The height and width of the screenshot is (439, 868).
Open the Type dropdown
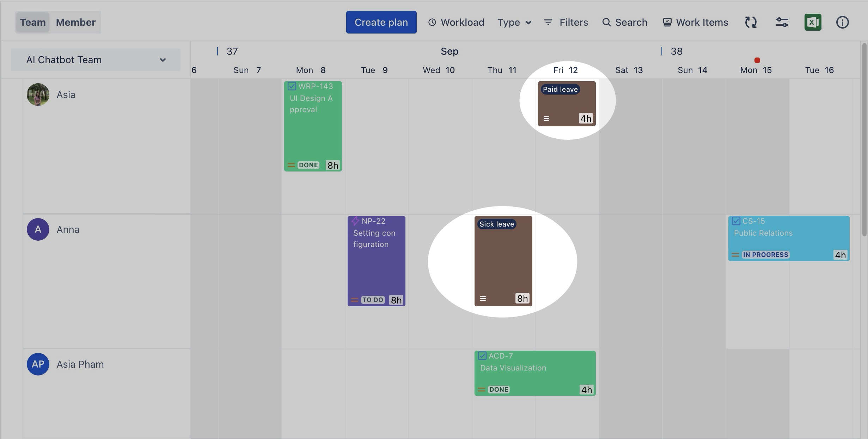click(x=514, y=22)
